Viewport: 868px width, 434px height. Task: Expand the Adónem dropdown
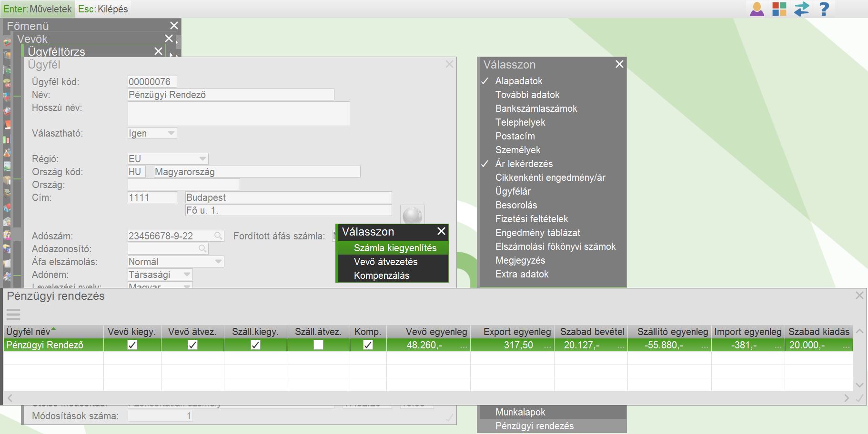[x=187, y=274]
